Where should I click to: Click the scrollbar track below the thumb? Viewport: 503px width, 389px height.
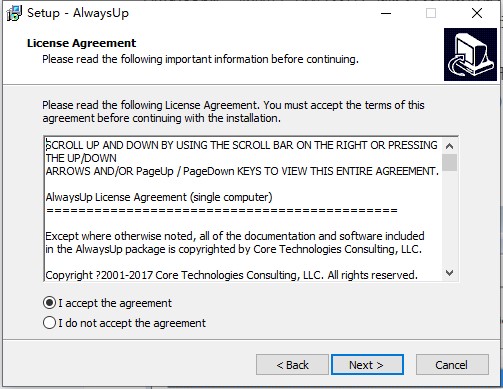tap(449, 218)
